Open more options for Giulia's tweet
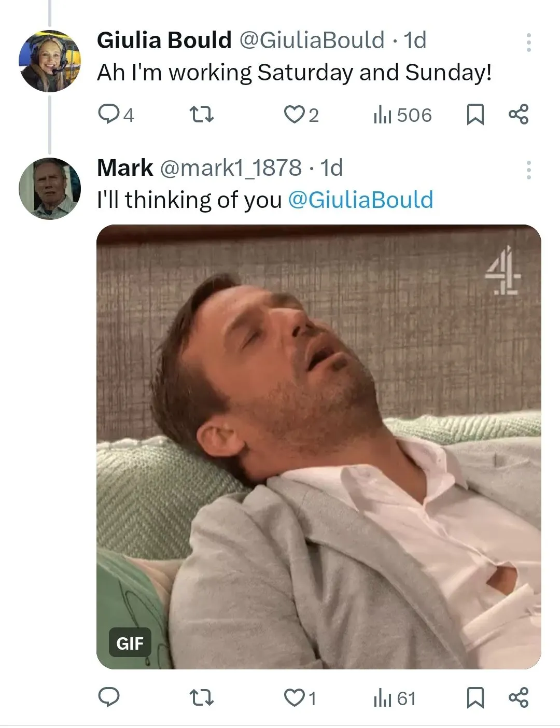This screenshot has width=560, height=728. point(528,43)
